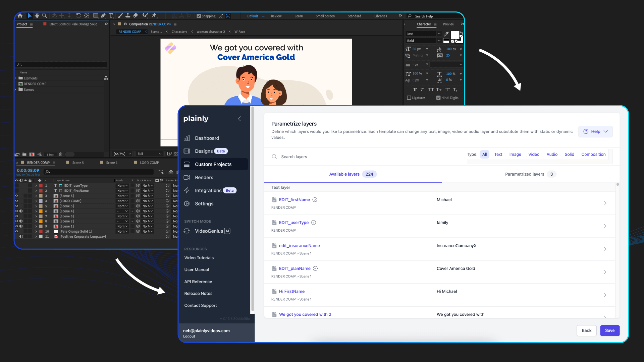Image resolution: width=644 pixels, height=362 pixels.
Task: Click the Save button
Action: [609, 330]
